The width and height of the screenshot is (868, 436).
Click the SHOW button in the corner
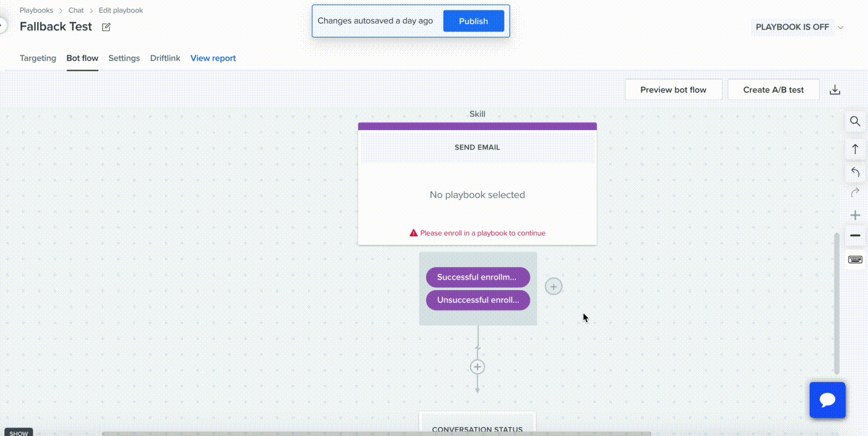[19, 433]
